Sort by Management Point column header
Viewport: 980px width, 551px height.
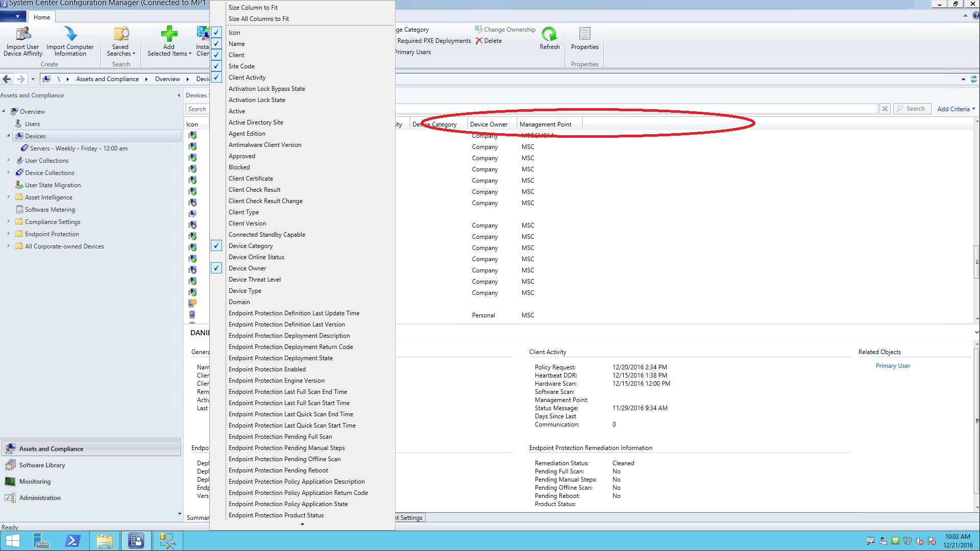(545, 124)
